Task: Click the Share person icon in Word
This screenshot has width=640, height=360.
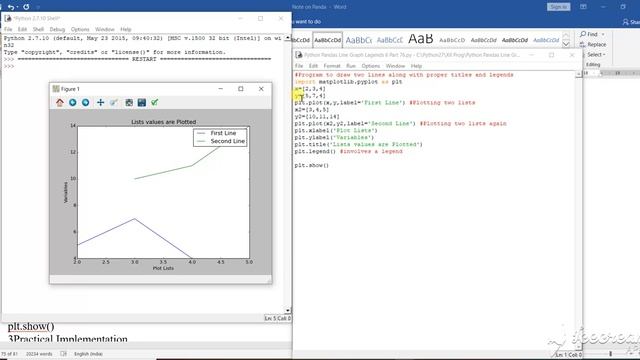Action: tap(625, 22)
